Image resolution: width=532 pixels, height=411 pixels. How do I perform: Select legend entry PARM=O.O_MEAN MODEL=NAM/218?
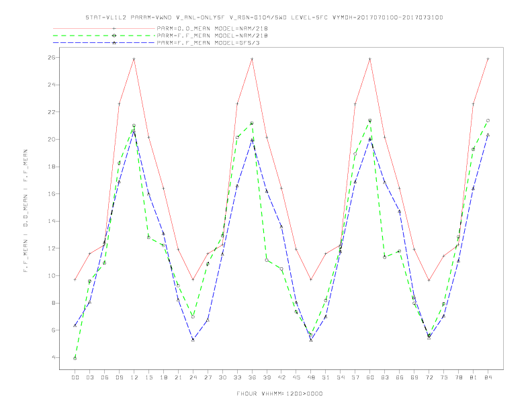(212, 28)
